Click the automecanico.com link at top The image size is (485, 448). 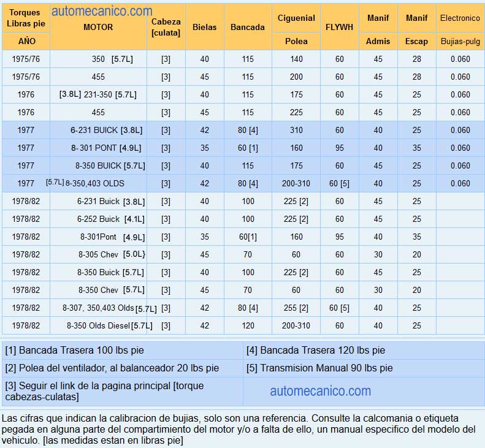pos(102,12)
